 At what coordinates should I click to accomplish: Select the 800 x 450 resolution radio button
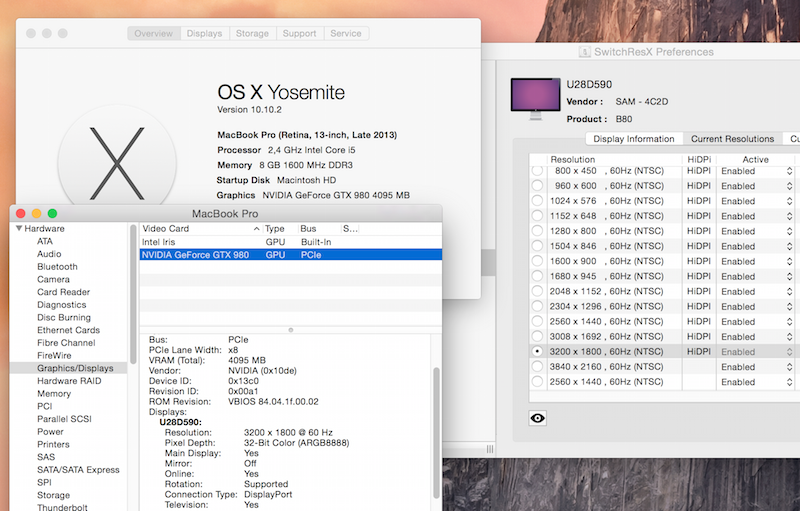coord(537,171)
